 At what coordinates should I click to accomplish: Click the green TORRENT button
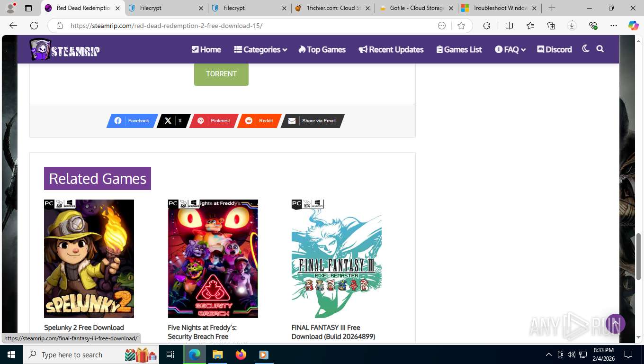(221, 74)
